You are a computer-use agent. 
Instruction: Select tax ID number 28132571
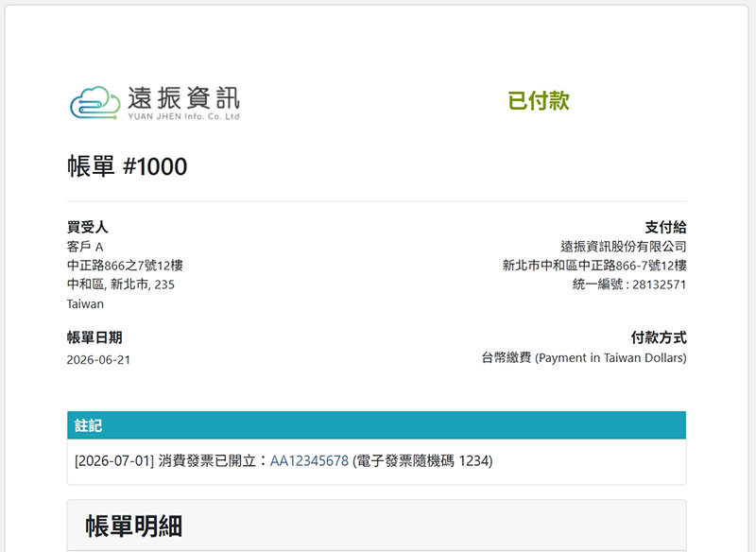point(659,285)
